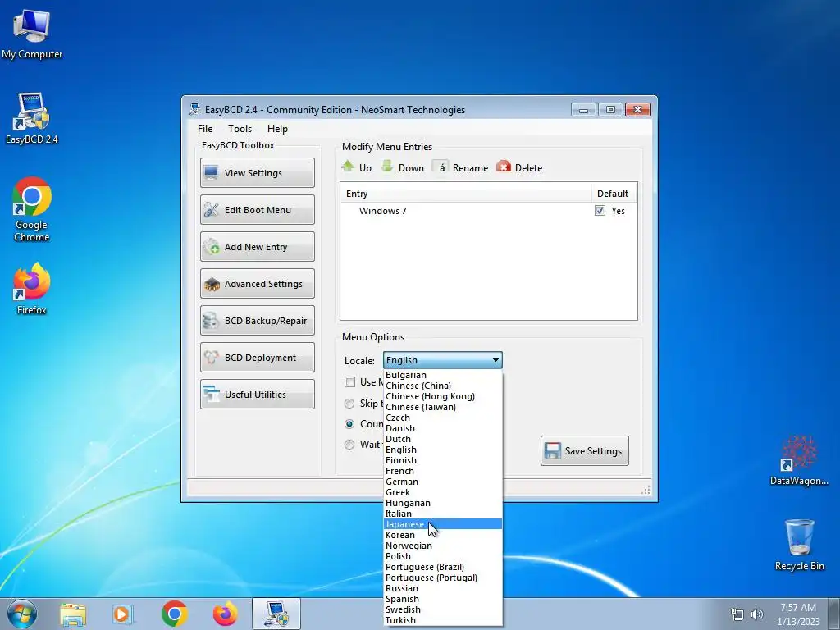Choose Portuguese (Brazil) locale
The image size is (840, 630).
(443, 567)
